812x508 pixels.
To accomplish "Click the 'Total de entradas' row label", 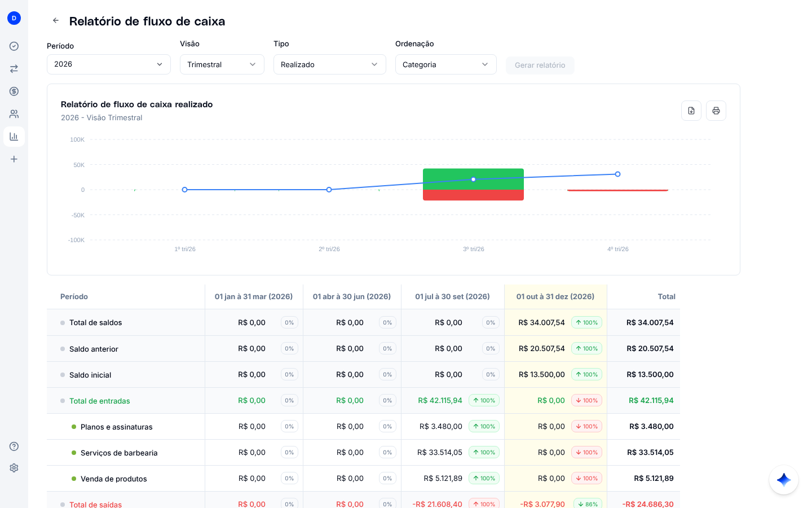I will coord(100,401).
